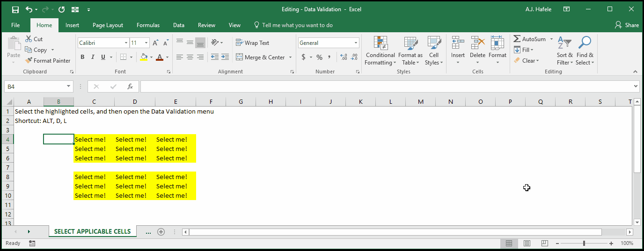The image size is (644, 251).
Task: Open the Calibri font name dropdown
Action: (x=126, y=43)
